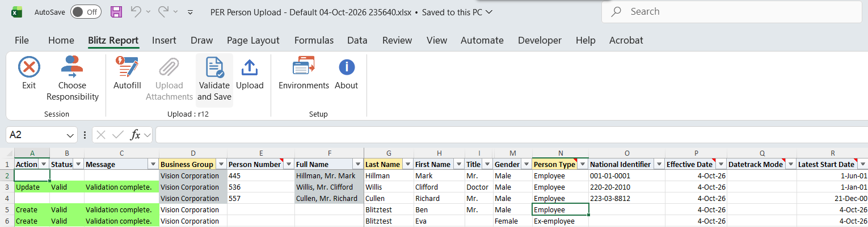This screenshot has height=227, width=868.
Task: Click the Undo arrow
Action: coord(136,11)
